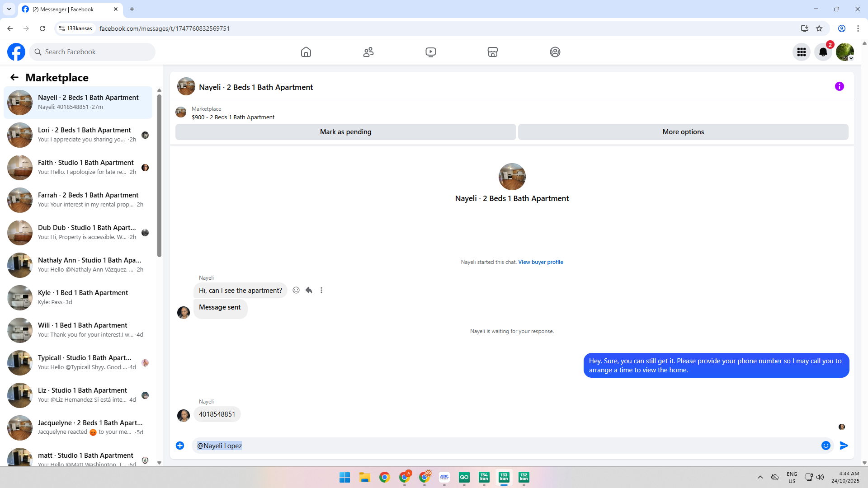Open the account profile picture menu
868x488 pixels.
pos(845,52)
